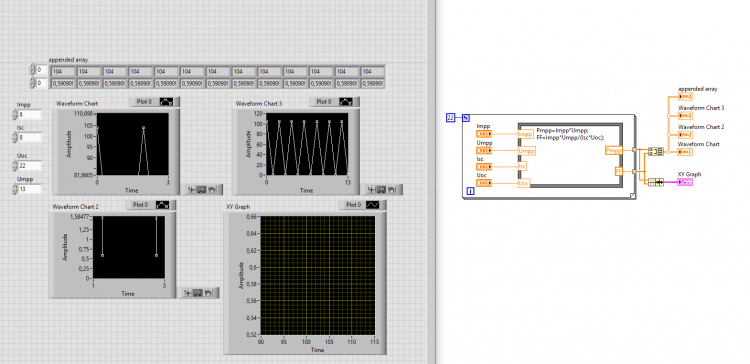Click Formula Node output Pmpp

point(614,150)
